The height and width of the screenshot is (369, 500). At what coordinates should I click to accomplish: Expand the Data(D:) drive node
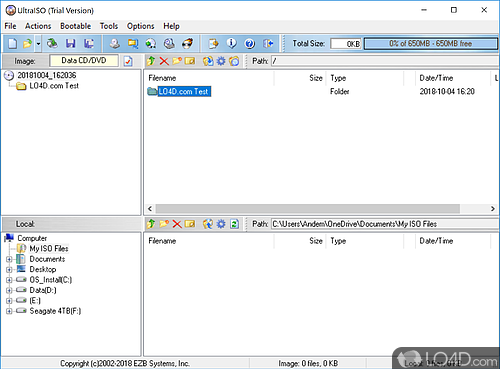click(9, 290)
